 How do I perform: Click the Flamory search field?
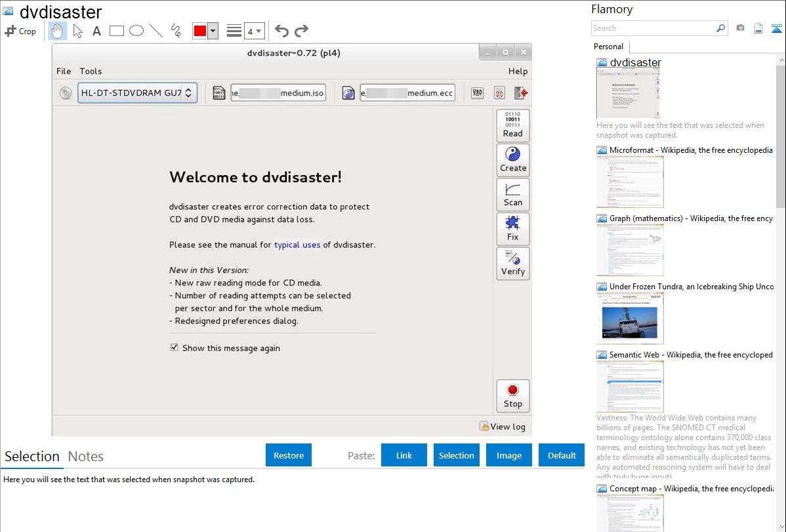653,28
